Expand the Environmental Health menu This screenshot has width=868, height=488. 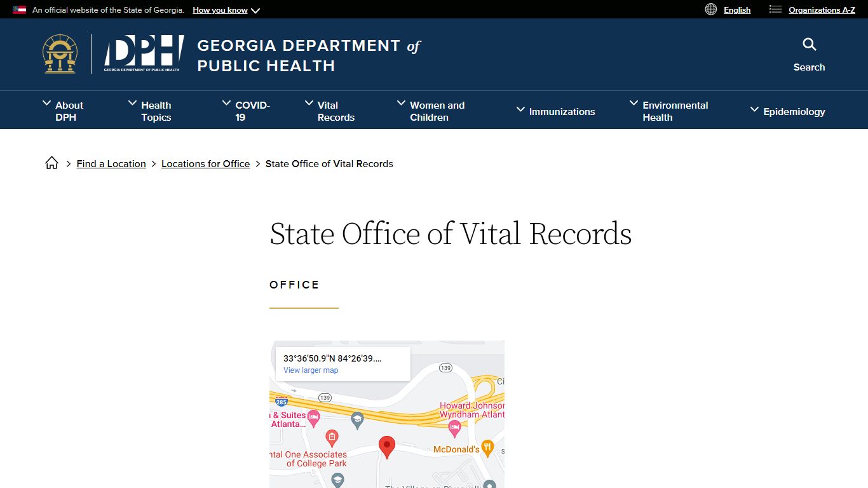coord(669,111)
